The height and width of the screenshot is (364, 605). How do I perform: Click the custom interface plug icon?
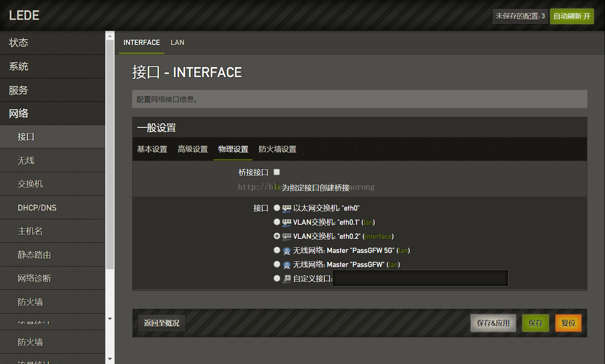[x=287, y=279]
